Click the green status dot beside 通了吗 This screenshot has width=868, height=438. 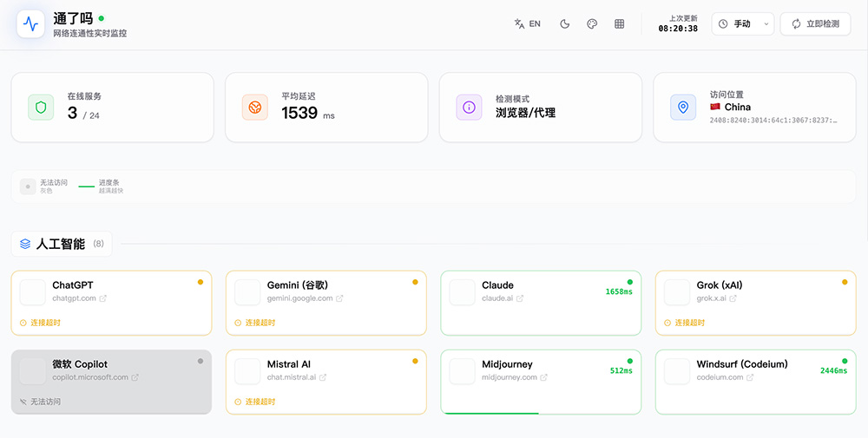[x=102, y=17]
